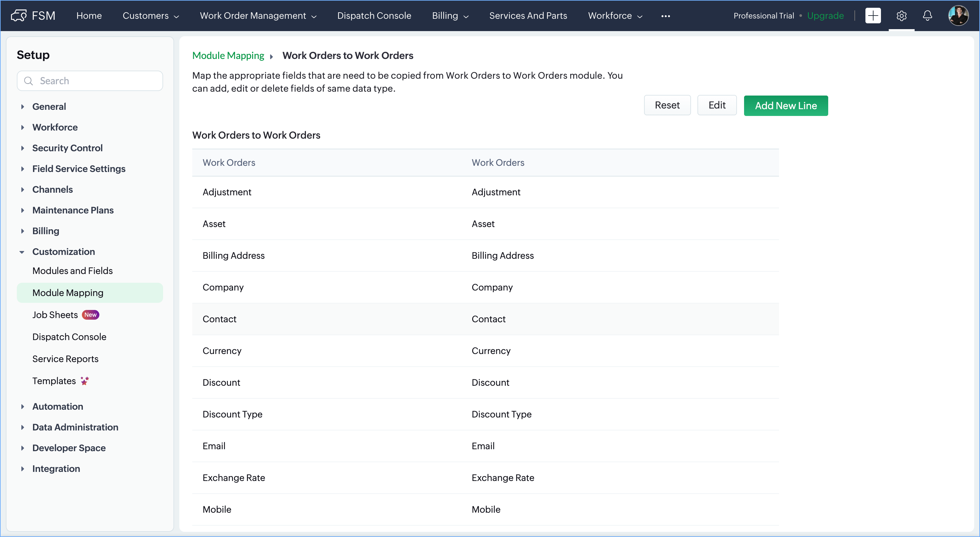This screenshot has height=537, width=980.
Task: Select Modules and Fields in sidebar
Action: tap(72, 270)
